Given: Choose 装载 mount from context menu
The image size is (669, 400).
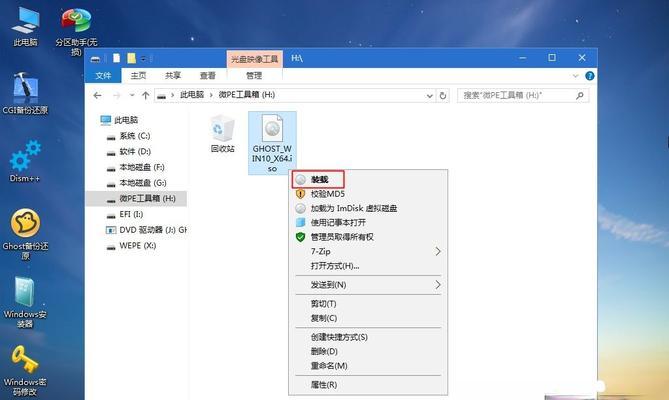Looking at the screenshot, I should tap(318, 180).
